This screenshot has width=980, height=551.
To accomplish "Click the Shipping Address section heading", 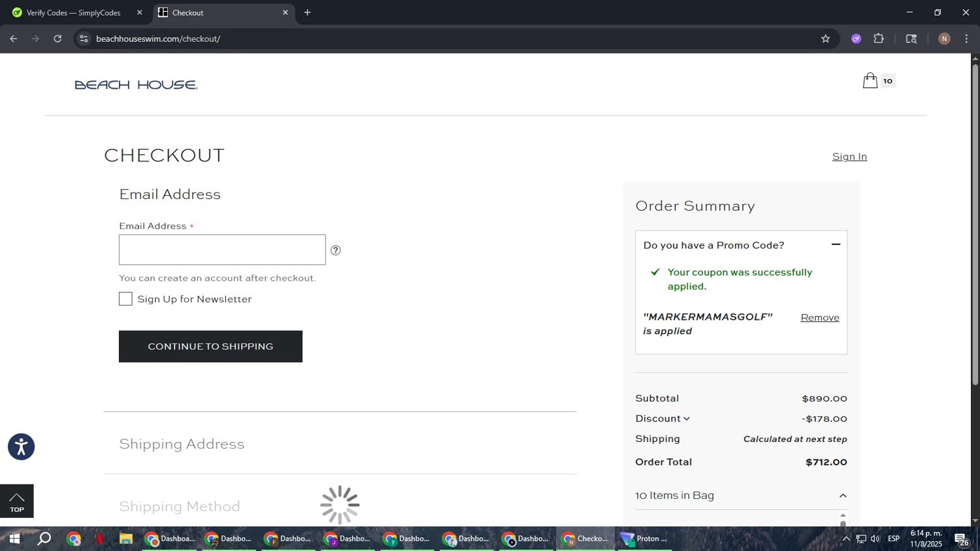I will tap(182, 444).
